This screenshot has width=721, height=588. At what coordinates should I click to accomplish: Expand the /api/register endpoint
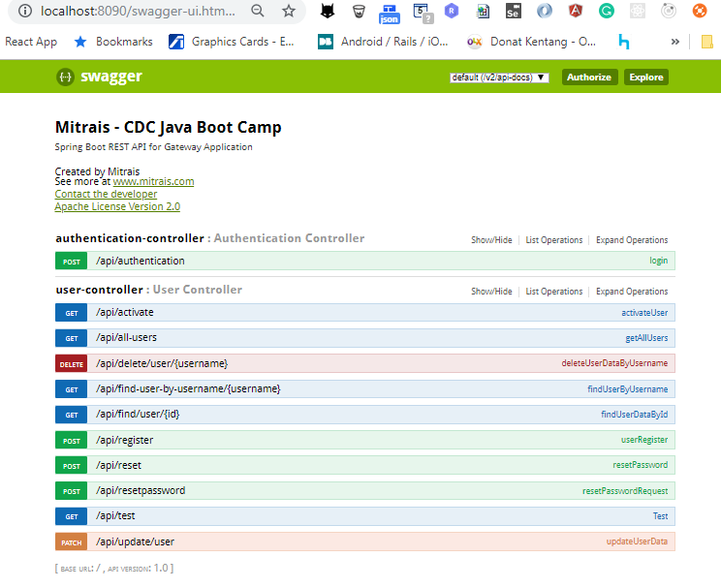(125, 441)
